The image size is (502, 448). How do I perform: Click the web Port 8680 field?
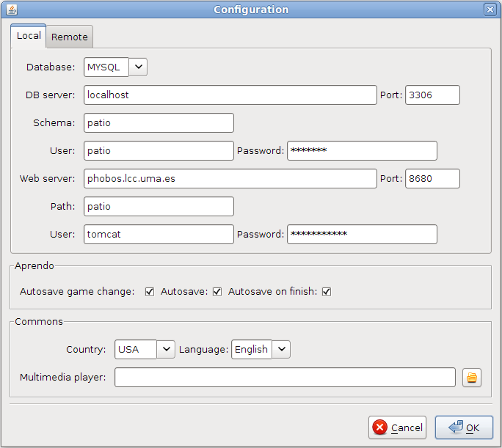click(432, 178)
